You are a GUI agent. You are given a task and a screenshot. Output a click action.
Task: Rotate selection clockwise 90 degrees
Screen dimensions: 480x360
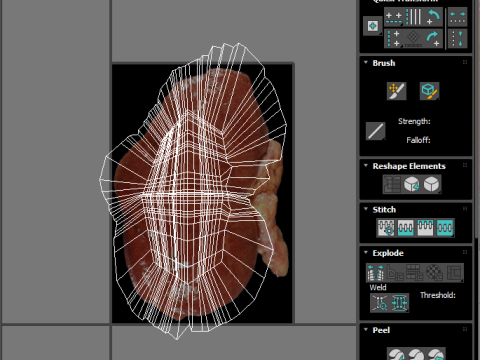(x=433, y=39)
